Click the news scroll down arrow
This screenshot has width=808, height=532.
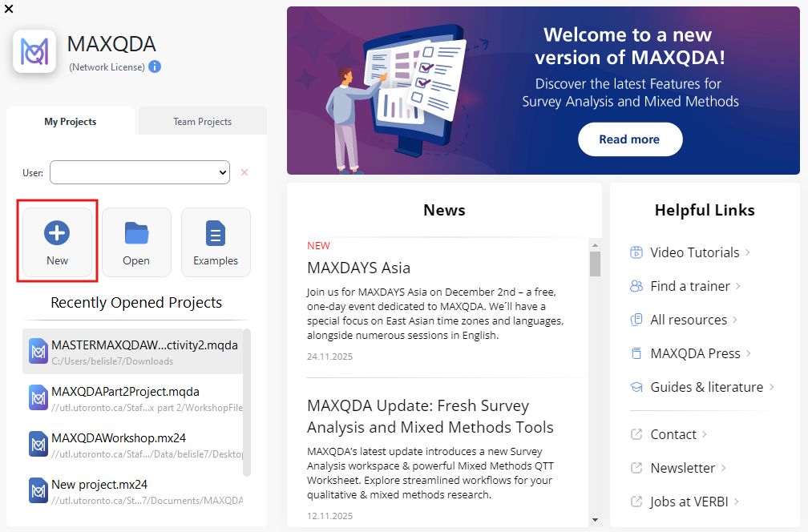coord(595,520)
